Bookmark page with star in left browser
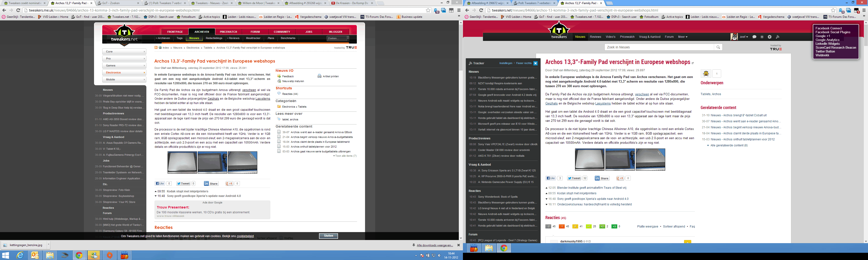The image size is (868, 260). point(428,10)
